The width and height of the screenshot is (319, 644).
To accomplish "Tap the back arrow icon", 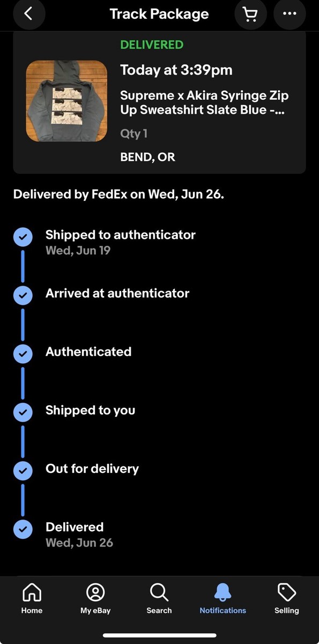I will [x=29, y=14].
